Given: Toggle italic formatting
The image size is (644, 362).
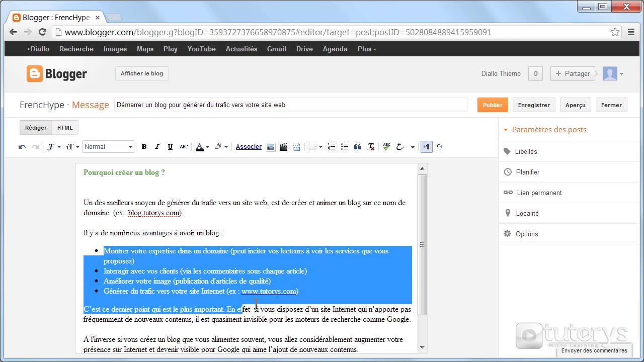Looking at the screenshot, I should pos(157,147).
